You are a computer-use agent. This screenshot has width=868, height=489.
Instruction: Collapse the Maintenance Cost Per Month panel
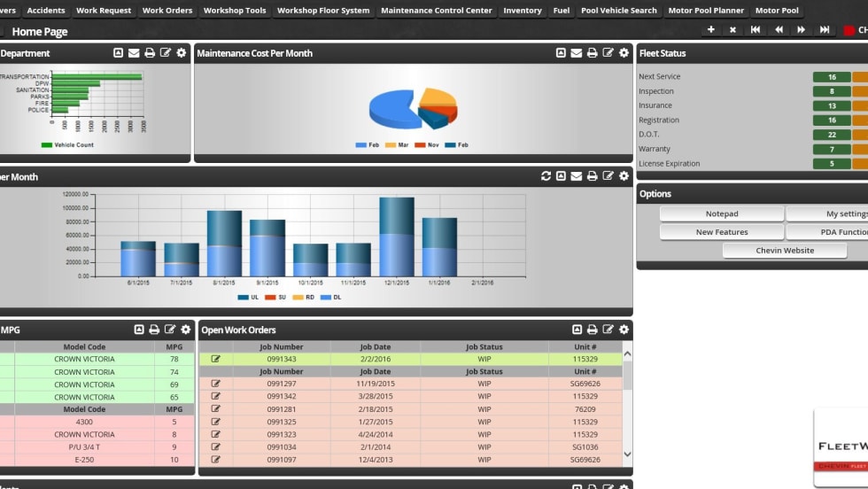coord(561,53)
